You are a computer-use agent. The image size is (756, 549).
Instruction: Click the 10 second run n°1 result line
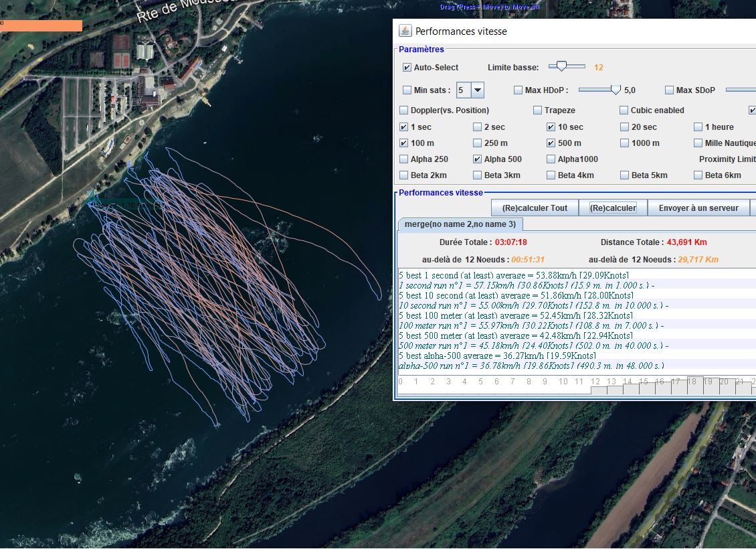click(533, 305)
